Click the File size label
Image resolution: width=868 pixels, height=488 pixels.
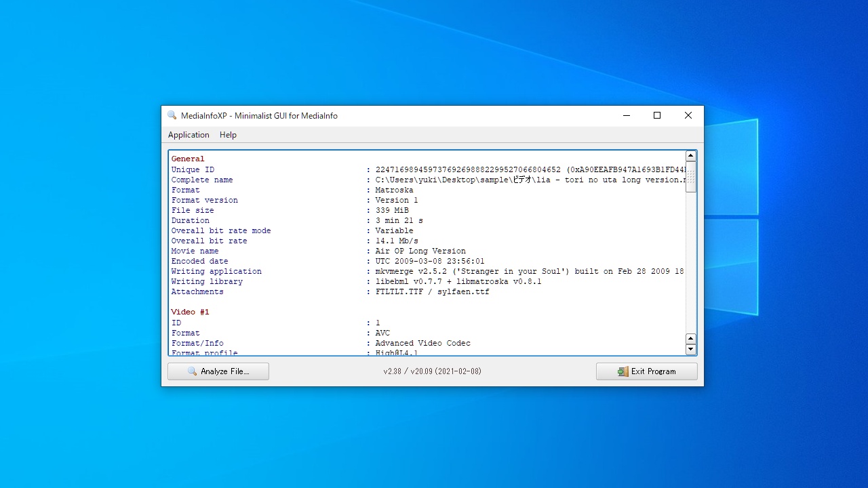point(193,210)
